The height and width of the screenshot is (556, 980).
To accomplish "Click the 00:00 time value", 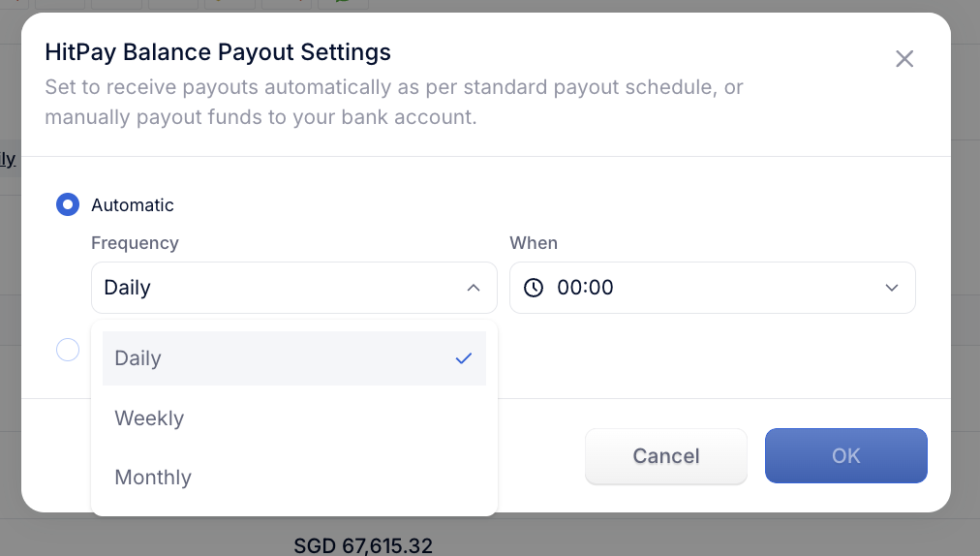I will click(585, 288).
